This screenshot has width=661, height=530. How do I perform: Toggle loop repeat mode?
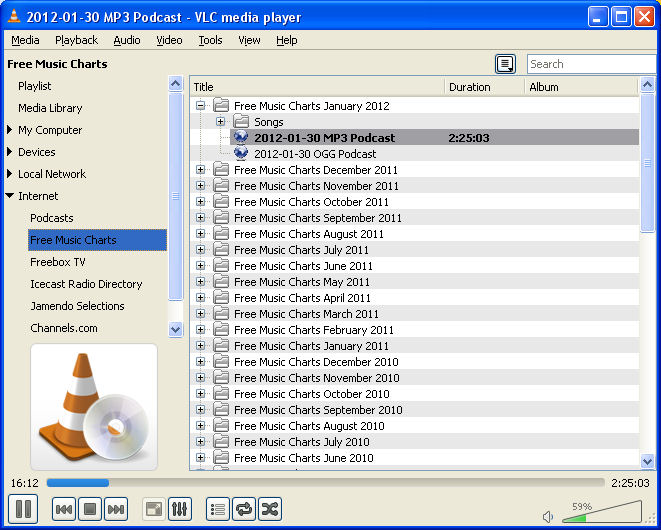coord(244,510)
